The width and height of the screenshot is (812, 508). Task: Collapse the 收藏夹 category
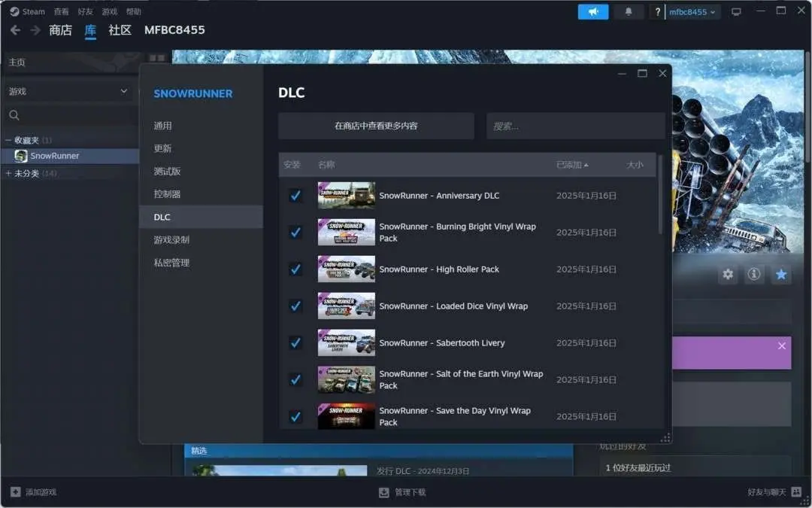[8, 140]
